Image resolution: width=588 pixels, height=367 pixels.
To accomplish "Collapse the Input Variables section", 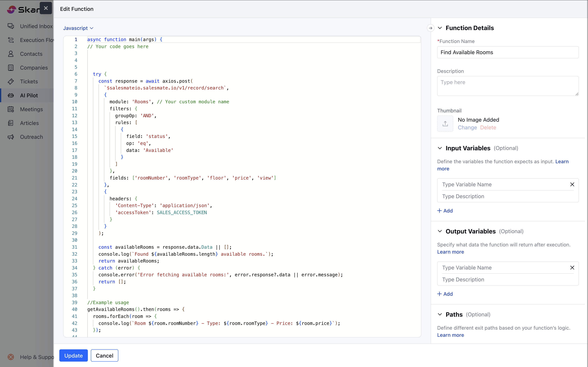I will coord(440,148).
